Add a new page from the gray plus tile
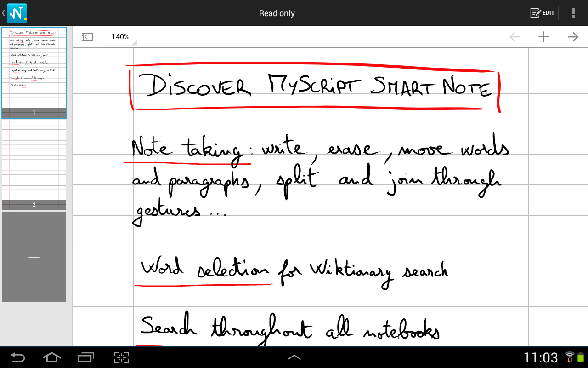This screenshot has width=588, height=368. point(34,257)
